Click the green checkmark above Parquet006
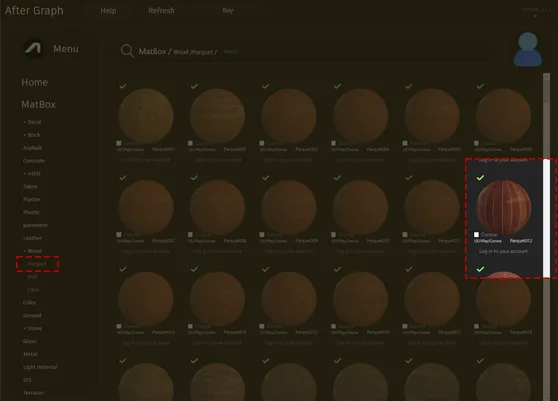This screenshot has height=401, width=558. [x=480, y=86]
